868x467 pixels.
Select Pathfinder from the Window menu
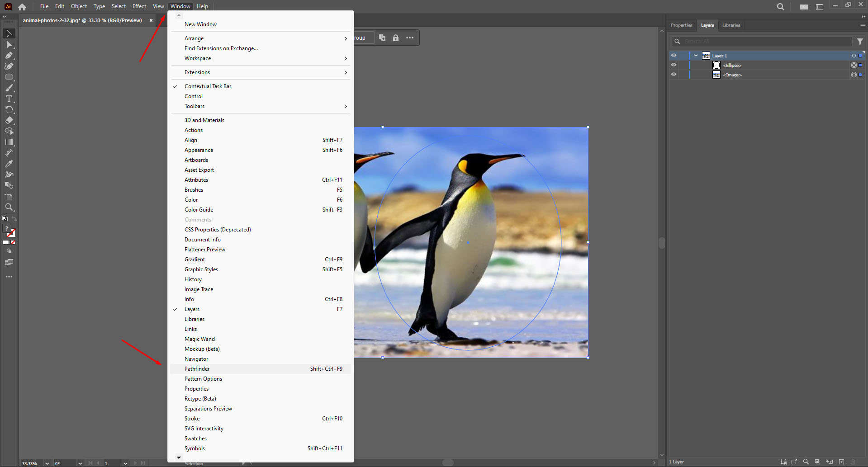coord(197,368)
